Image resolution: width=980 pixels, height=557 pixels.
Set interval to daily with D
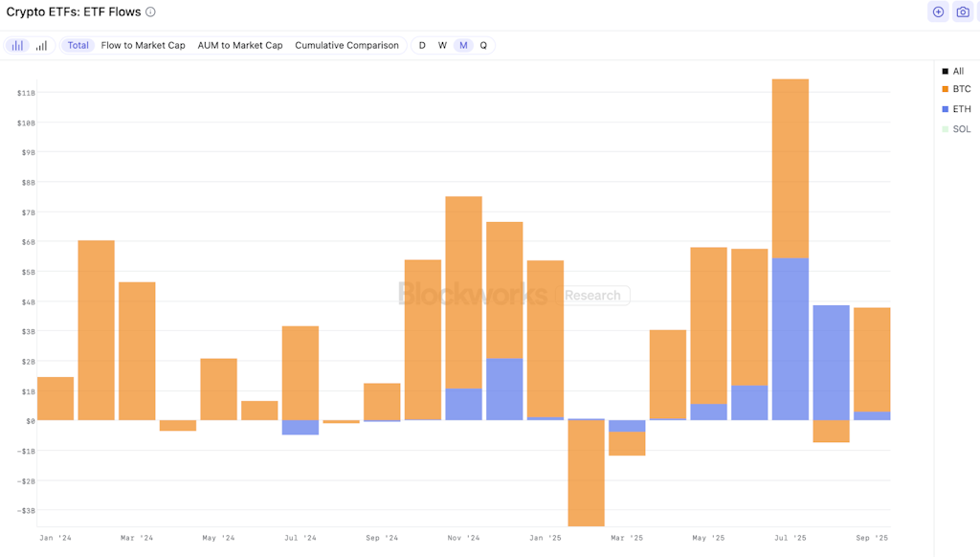(x=422, y=46)
